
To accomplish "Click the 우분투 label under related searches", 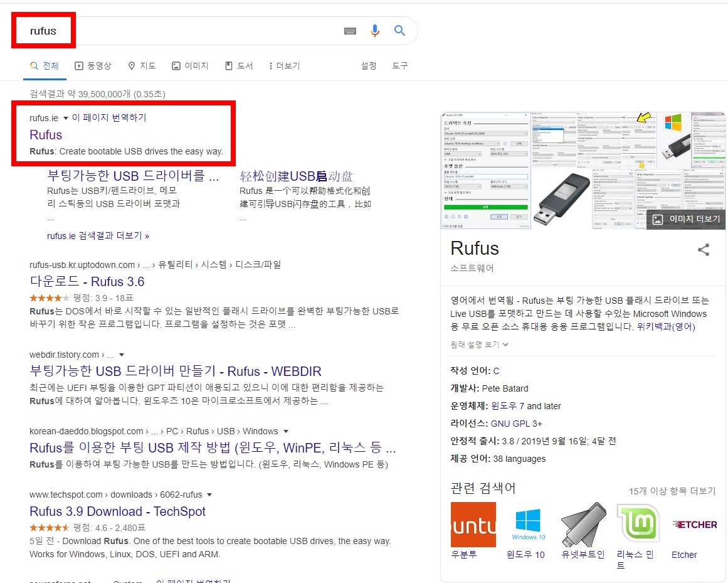I will coord(464,555).
